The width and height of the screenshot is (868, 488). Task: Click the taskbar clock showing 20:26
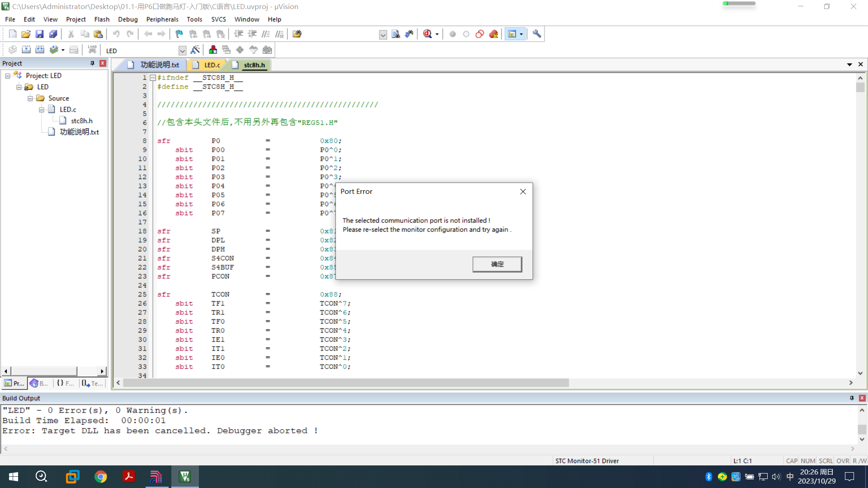coord(816,477)
